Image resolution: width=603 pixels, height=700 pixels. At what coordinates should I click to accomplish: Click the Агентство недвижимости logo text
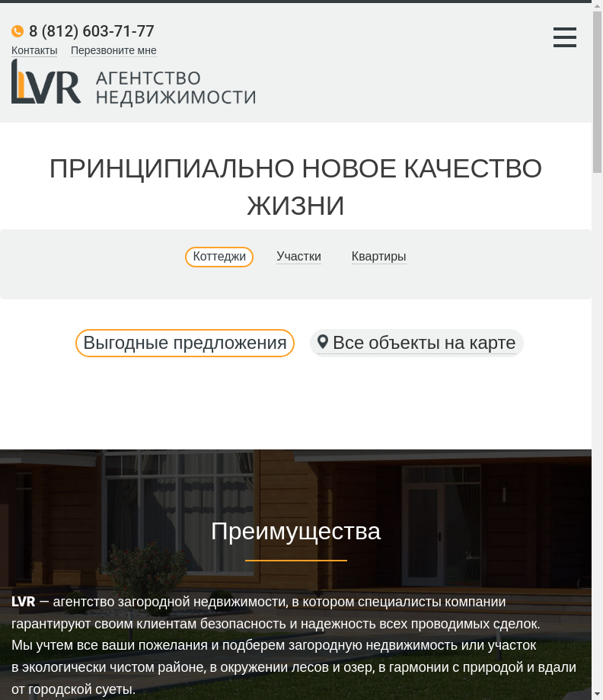(x=176, y=88)
